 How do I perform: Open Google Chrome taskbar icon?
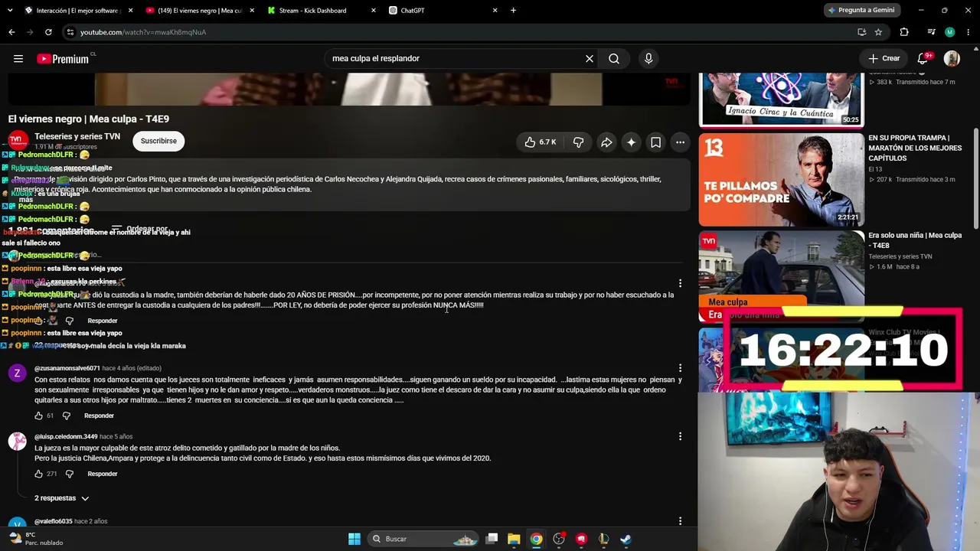pos(536,539)
